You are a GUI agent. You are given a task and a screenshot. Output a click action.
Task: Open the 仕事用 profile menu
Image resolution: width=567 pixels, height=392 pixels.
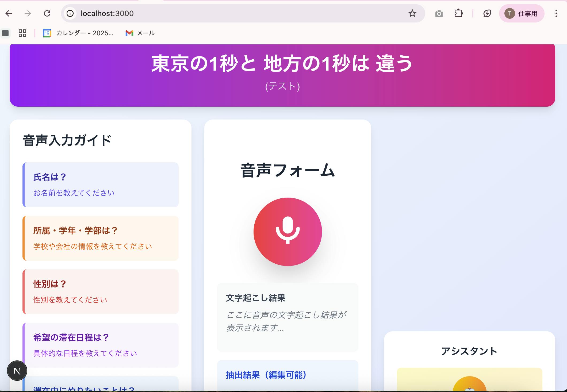pyautogui.click(x=522, y=13)
